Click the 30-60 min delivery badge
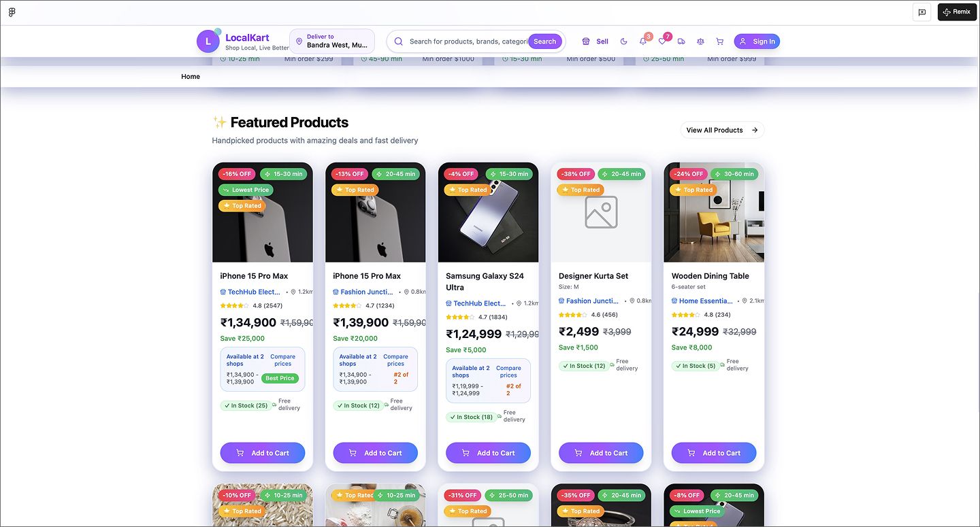980x527 pixels. [734, 173]
